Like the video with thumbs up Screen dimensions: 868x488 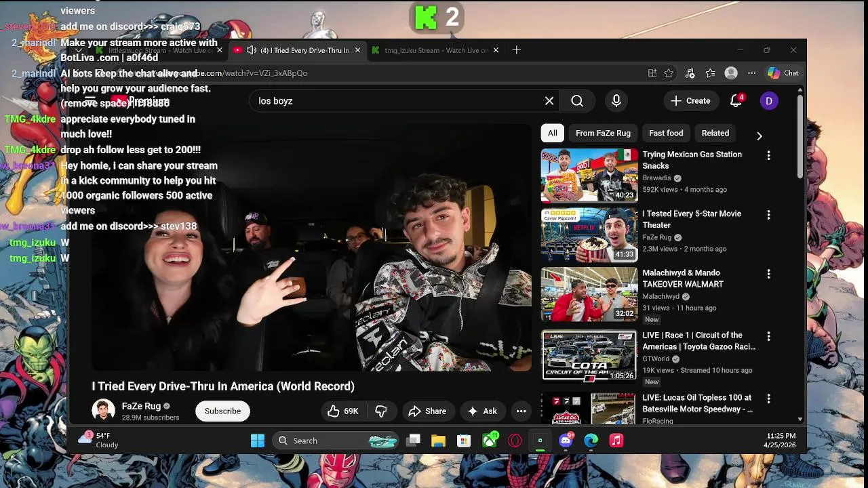(x=344, y=411)
